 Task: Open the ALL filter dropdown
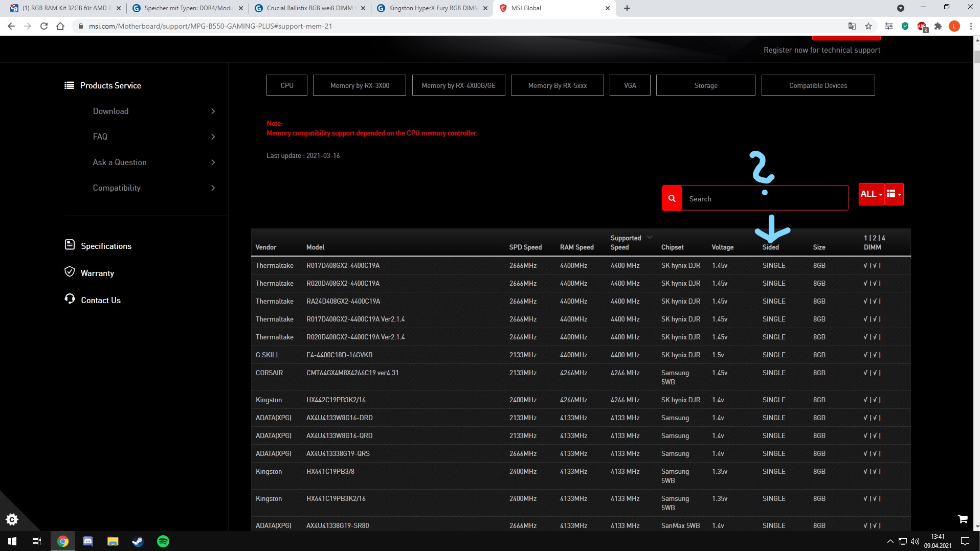pyautogui.click(x=871, y=194)
